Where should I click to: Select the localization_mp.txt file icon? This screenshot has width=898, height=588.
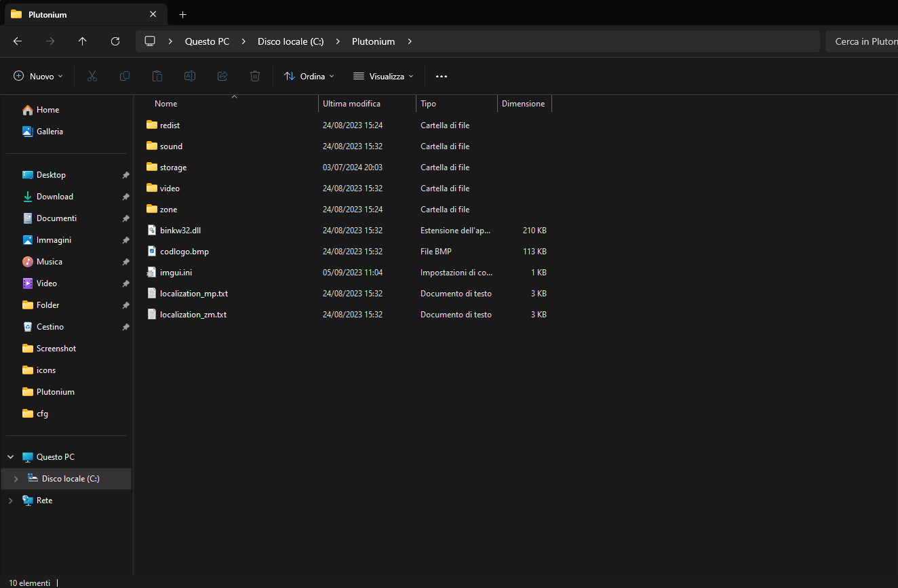click(152, 294)
